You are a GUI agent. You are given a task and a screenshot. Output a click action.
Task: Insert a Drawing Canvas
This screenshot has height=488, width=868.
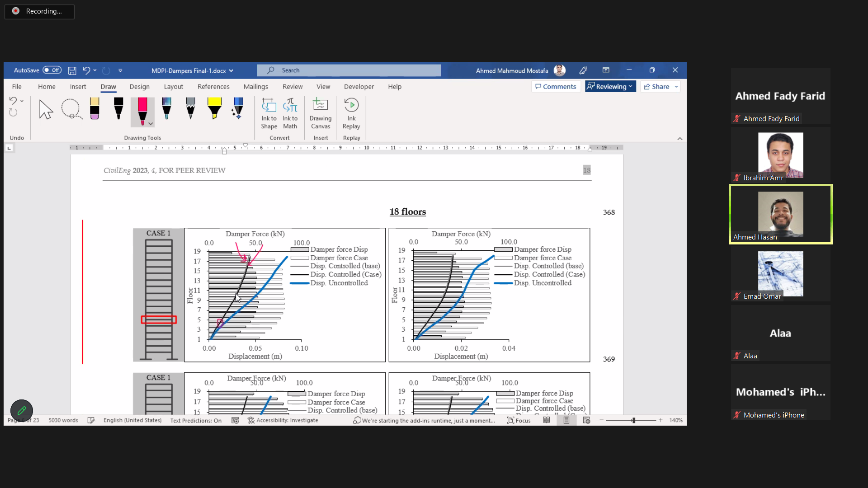click(x=321, y=114)
